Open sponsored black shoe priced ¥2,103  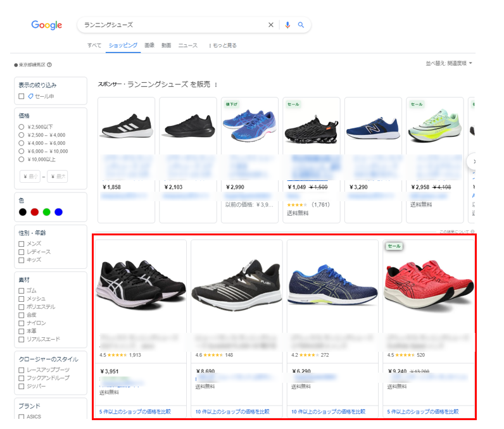[x=188, y=160]
